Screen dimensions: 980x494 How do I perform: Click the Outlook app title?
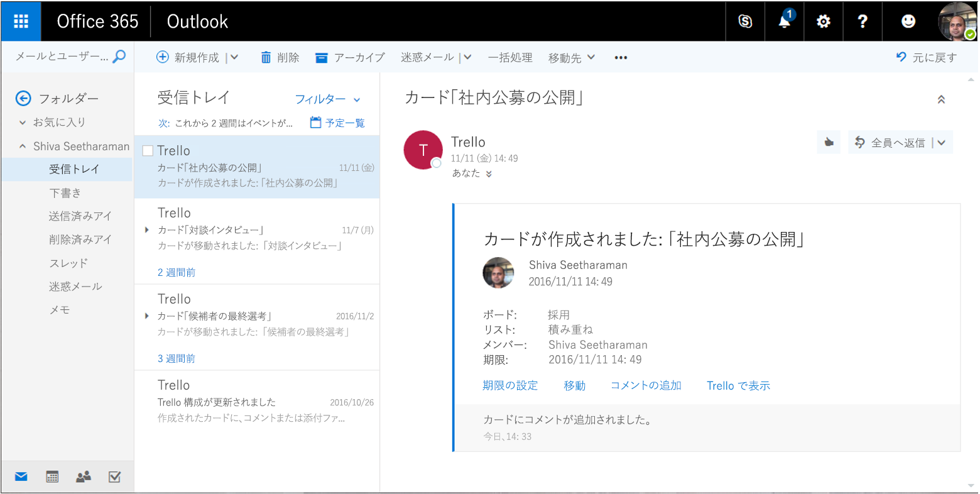coord(197,21)
